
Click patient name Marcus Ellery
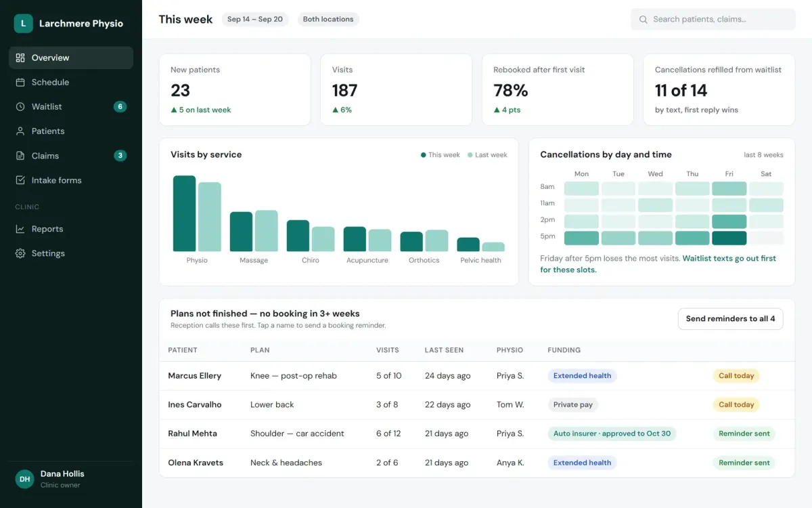(194, 376)
